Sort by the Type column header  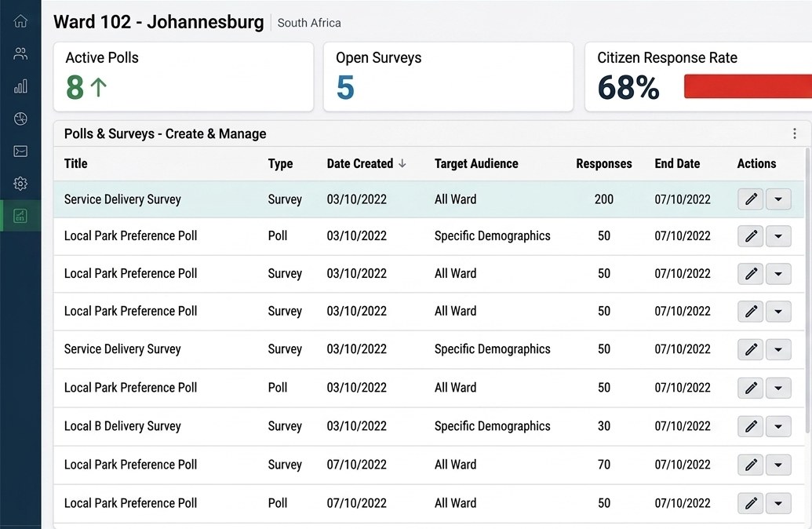click(x=280, y=164)
